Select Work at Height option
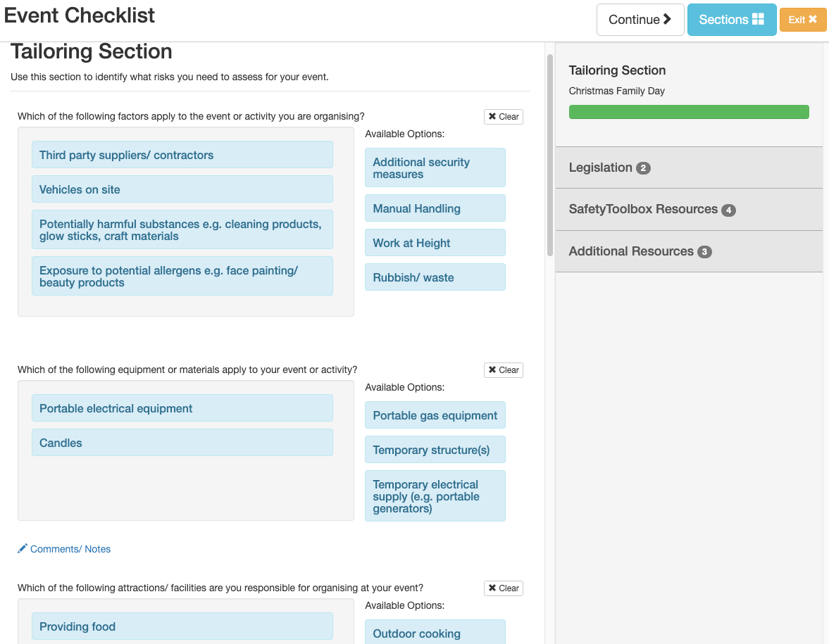 (435, 243)
